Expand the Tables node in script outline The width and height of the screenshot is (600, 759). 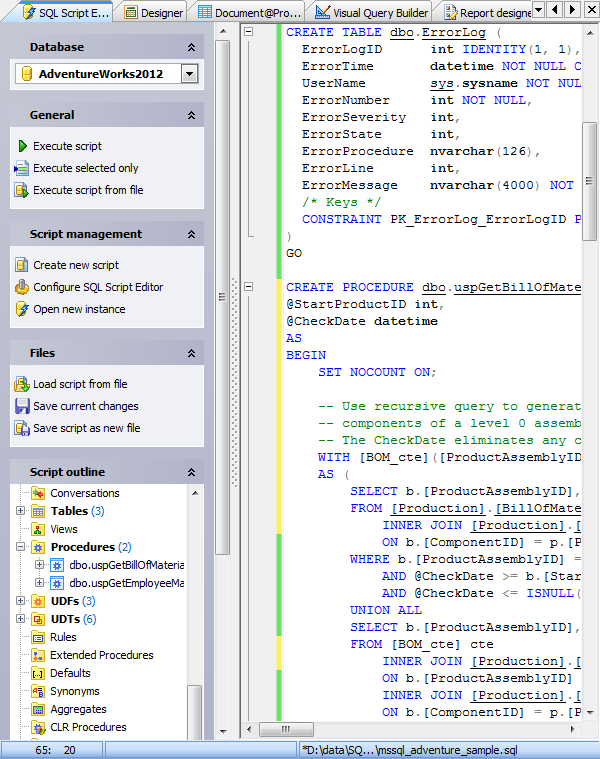21,511
